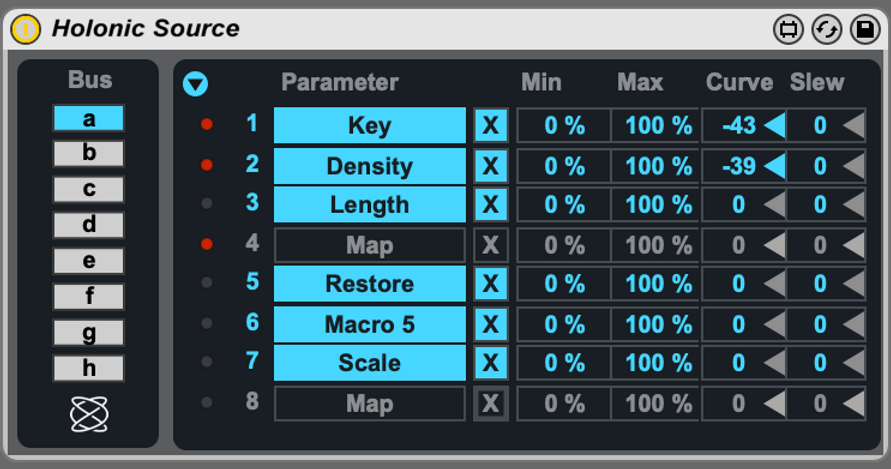Screen dimensions: 891x469
Task: Click the Map button in row 4
Action: click(x=369, y=245)
